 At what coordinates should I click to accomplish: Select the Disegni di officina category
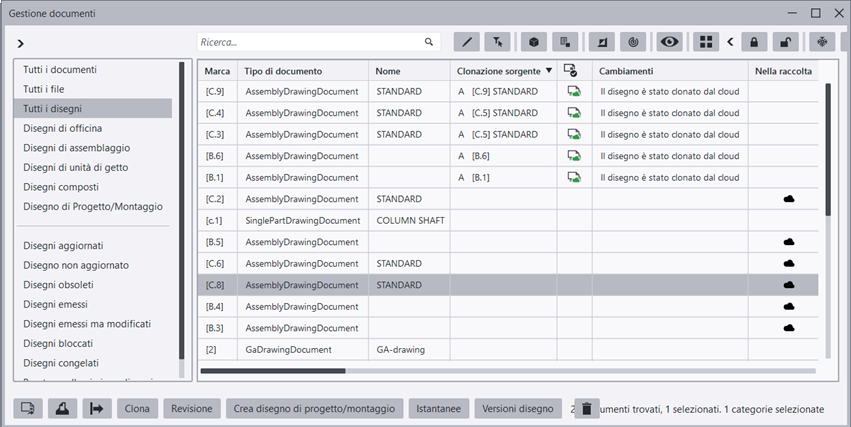click(x=63, y=128)
